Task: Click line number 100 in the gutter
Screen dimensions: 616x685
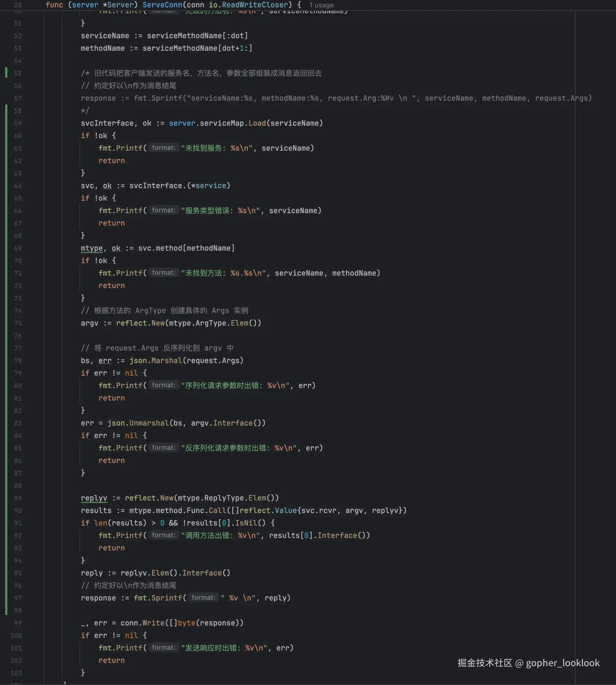Action: (x=16, y=635)
